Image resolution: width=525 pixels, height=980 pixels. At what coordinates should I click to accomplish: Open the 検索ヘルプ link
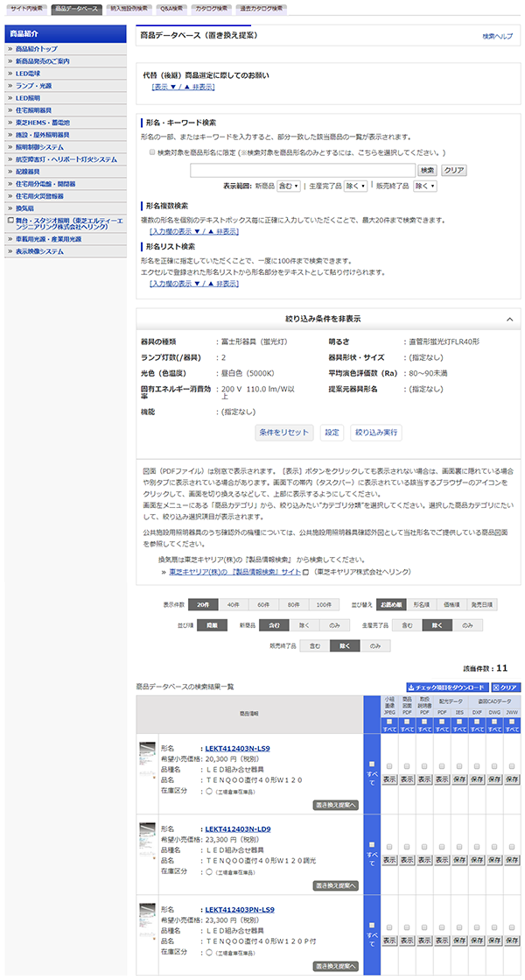pyautogui.click(x=497, y=37)
